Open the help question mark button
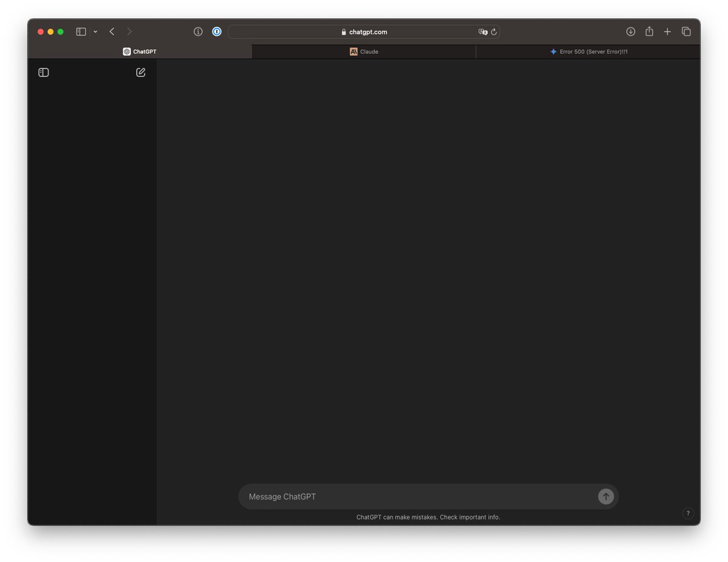This screenshot has width=728, height=562. 688,513
